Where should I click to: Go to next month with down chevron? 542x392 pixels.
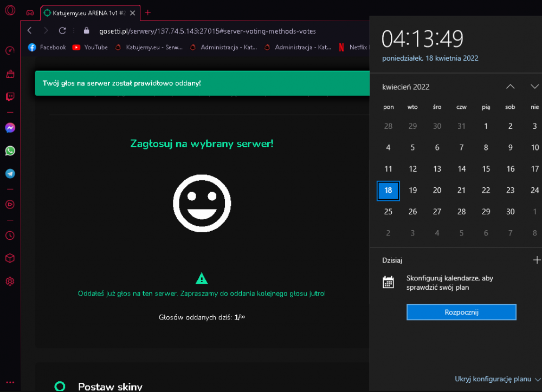click(534, 87)
